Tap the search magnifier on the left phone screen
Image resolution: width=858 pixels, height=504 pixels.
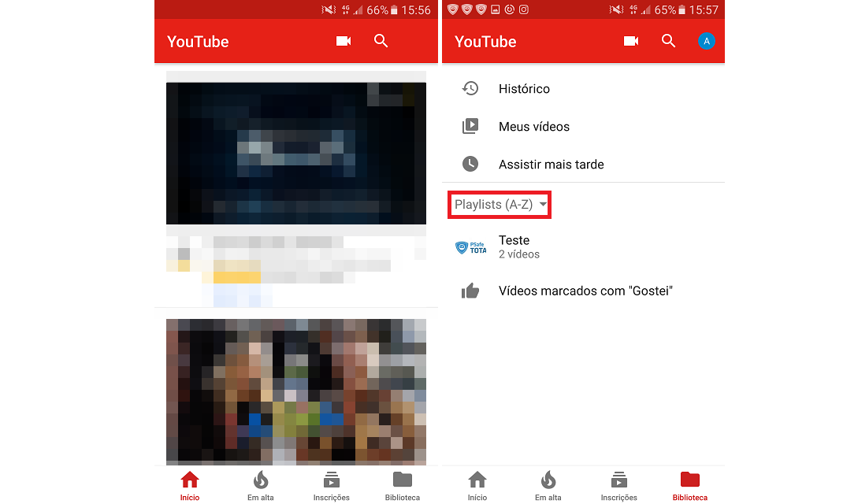coord(381,41)
